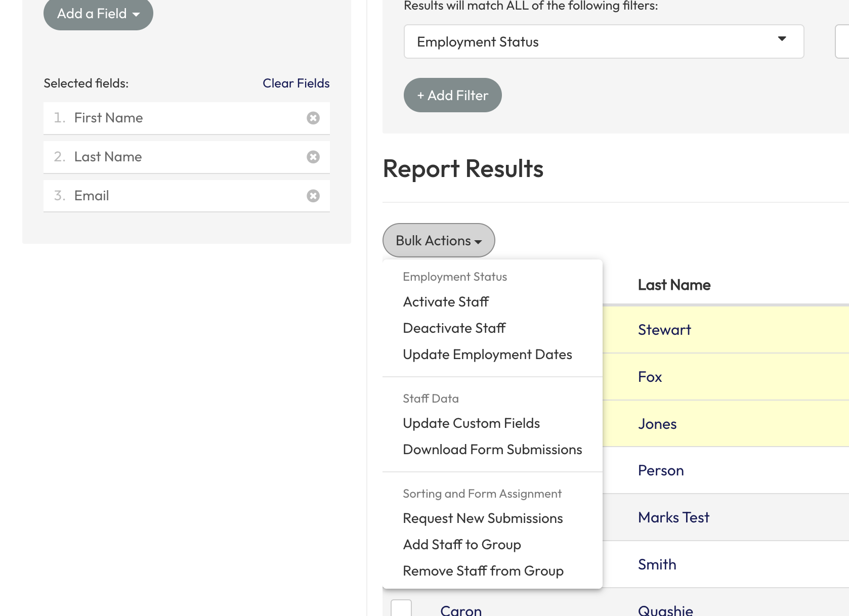Choose Update Custom Fields under Staff Data
The width and height of the screenshot is (849, 616).
(471, 423)
